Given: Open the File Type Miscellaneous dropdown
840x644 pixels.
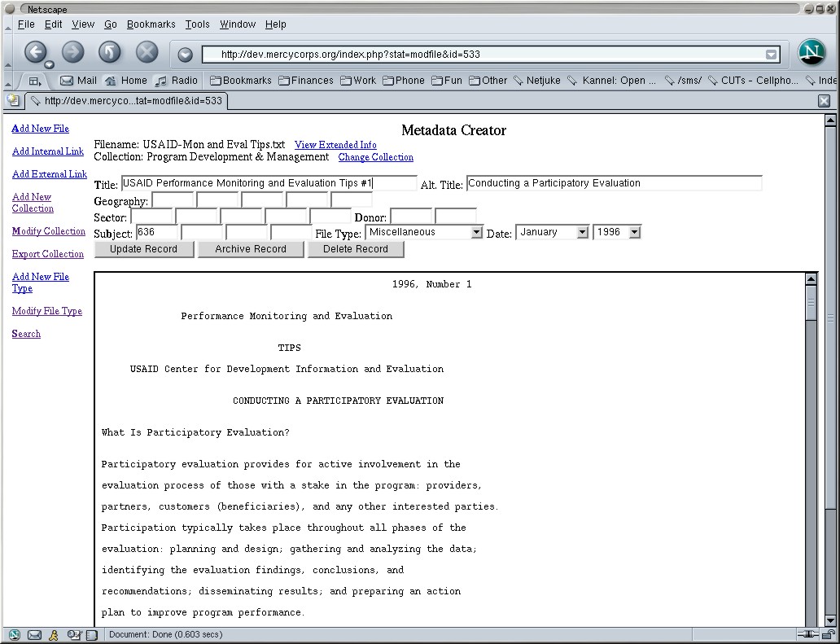Looking at the screenshot, I should point(424,232).
